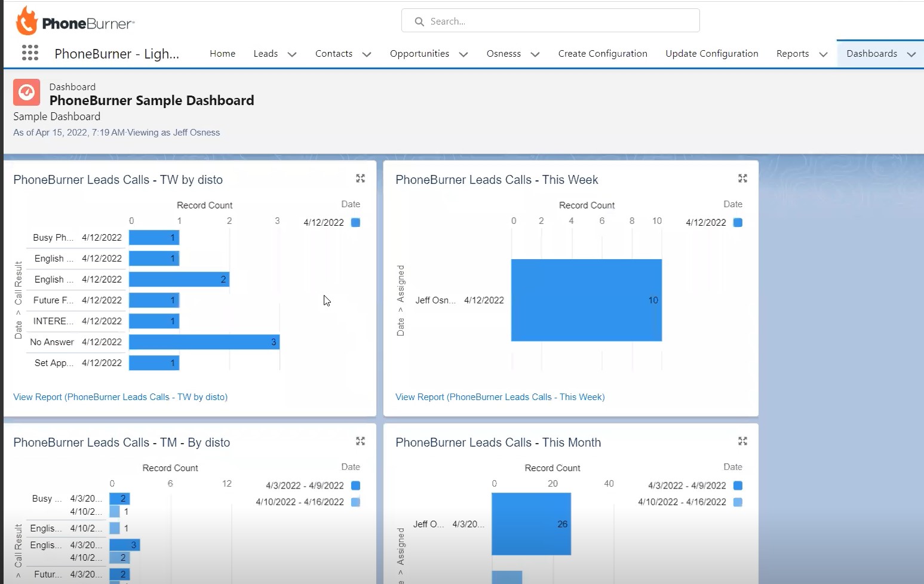Click 4/3/2022 - 4/9/2022 swatch in TM By disto
The image size is (924, 584).
click(x=356, y=485)
